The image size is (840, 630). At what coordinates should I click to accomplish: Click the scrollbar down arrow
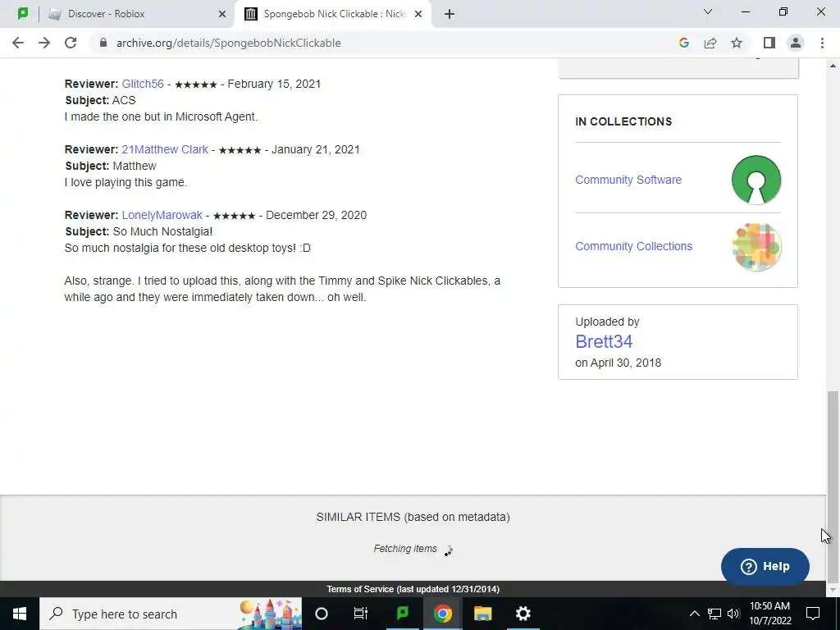(x=832, y=590)
